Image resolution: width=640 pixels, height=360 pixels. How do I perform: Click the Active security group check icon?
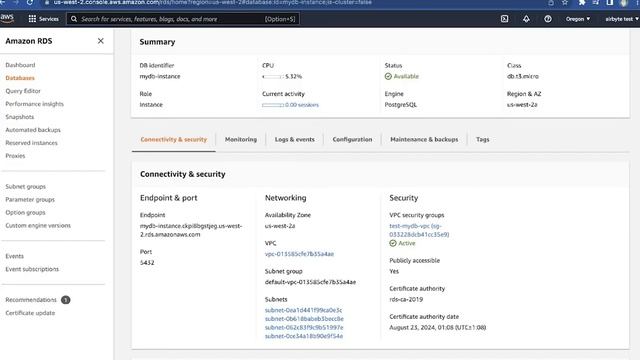click(393, 243)
